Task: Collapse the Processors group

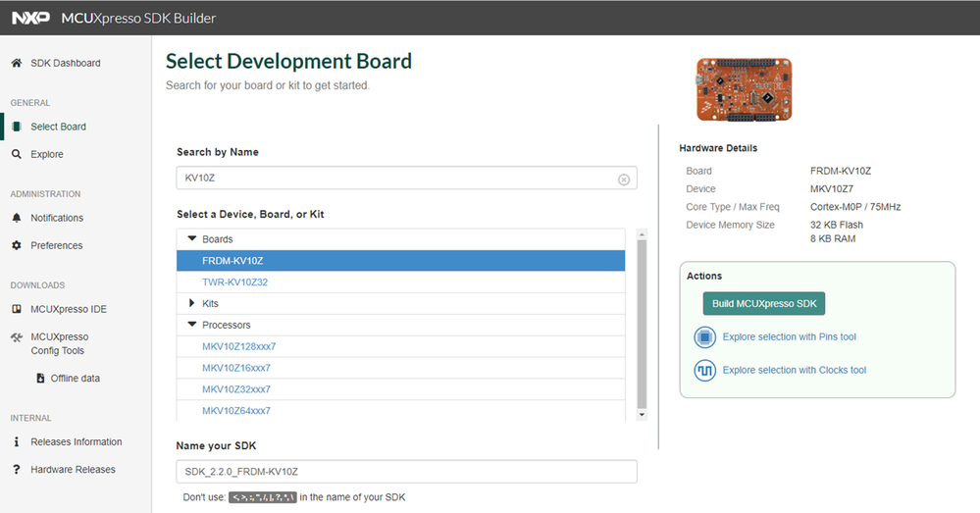Action: 192,325
